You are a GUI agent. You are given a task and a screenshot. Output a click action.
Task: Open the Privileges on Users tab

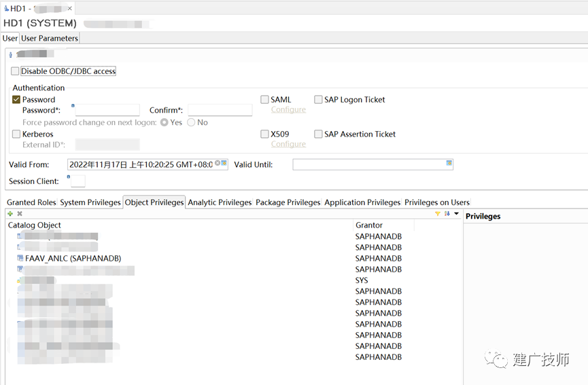coord(437,202)
